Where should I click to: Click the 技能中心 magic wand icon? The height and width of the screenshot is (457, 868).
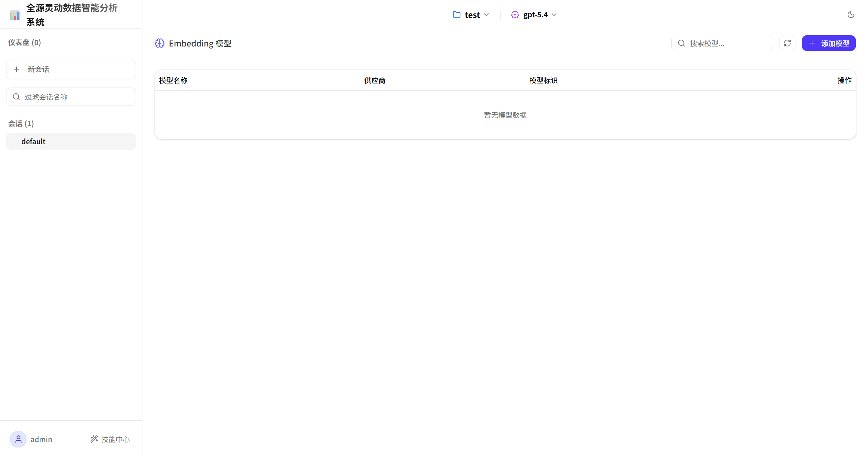[94, 439]
